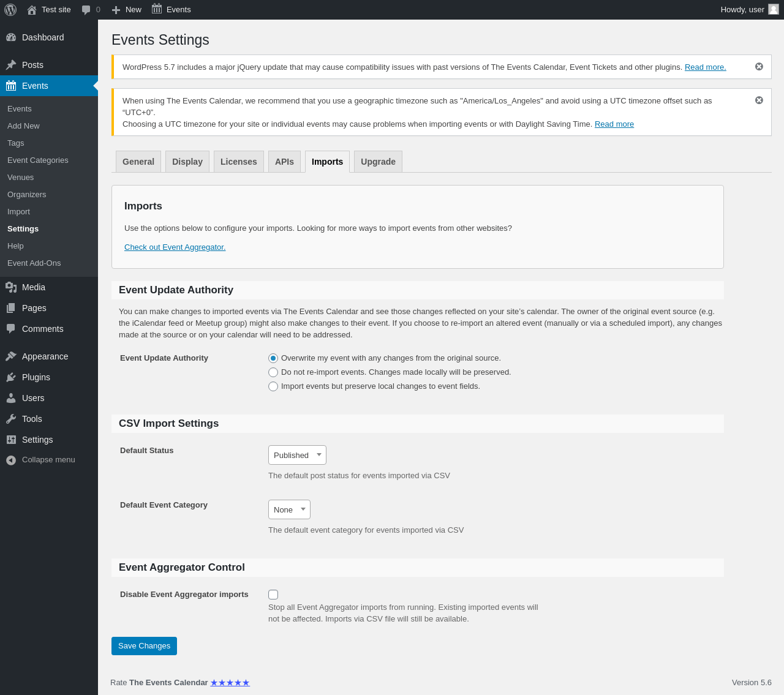This screenshot has height=695, width=784.
Task: Open the user avatar icon
Action: coord(774,9)
